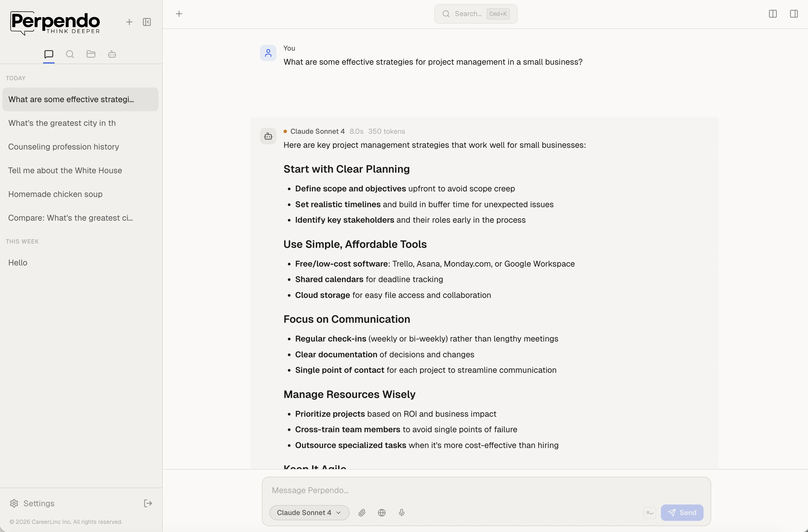Toggle web search with the globe icon

[x=381, y=513]
